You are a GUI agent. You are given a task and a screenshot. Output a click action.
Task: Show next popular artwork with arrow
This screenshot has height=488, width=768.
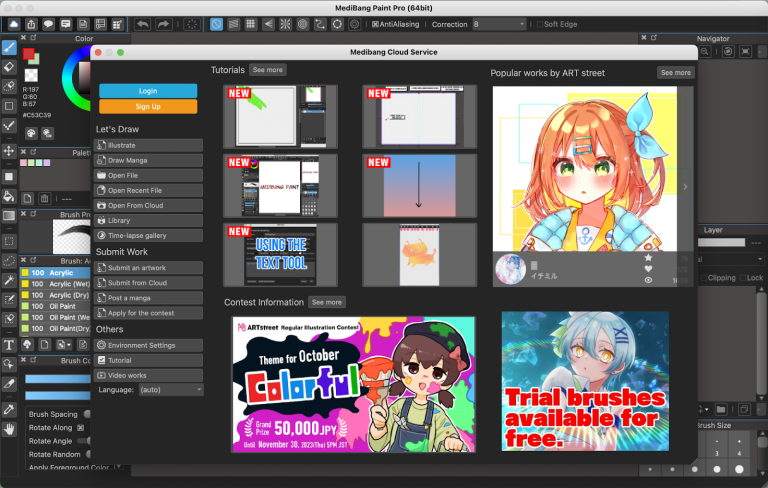[x=685, y=187]
